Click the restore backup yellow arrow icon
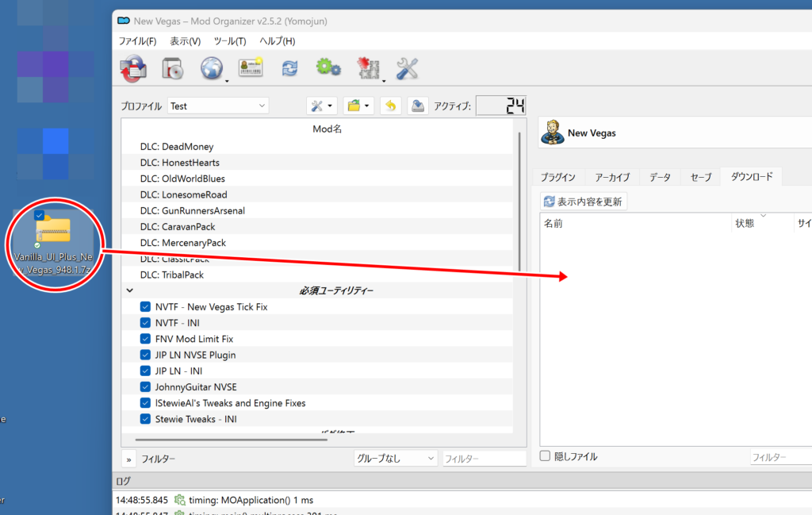The width and height of the screenshot is (812, 515). click(390, 106)
